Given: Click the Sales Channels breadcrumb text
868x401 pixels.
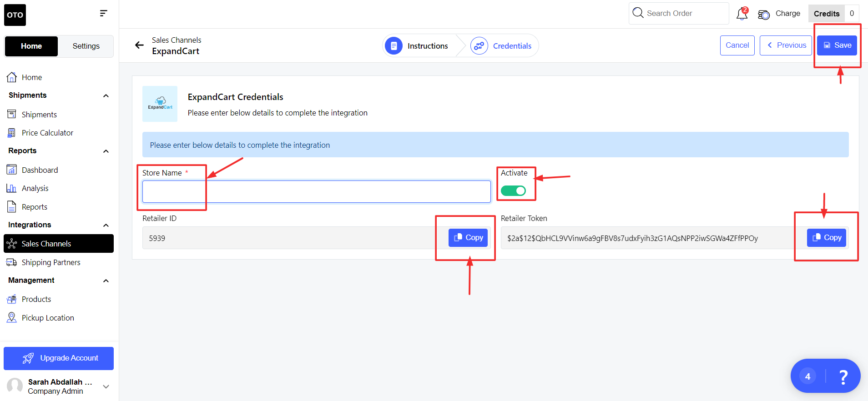Looking at the screenshot, I should (x=177, y=40).
